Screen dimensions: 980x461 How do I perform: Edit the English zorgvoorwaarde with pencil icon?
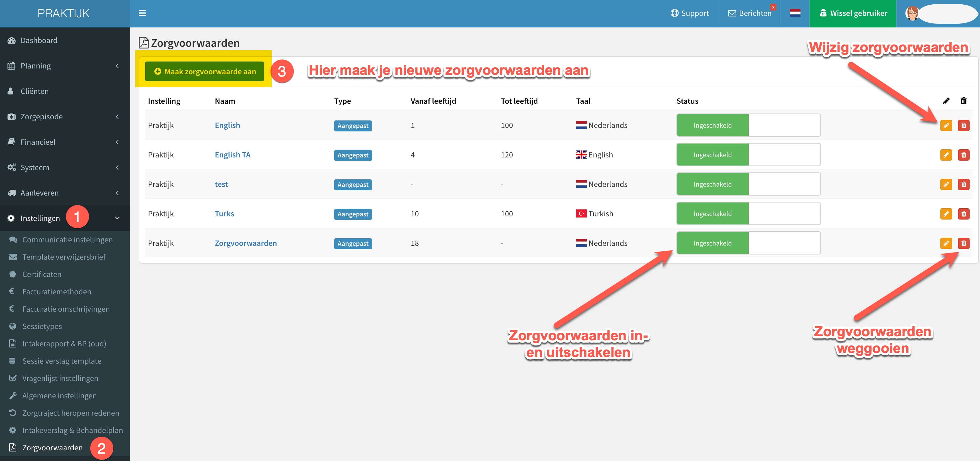pos(946,125)
